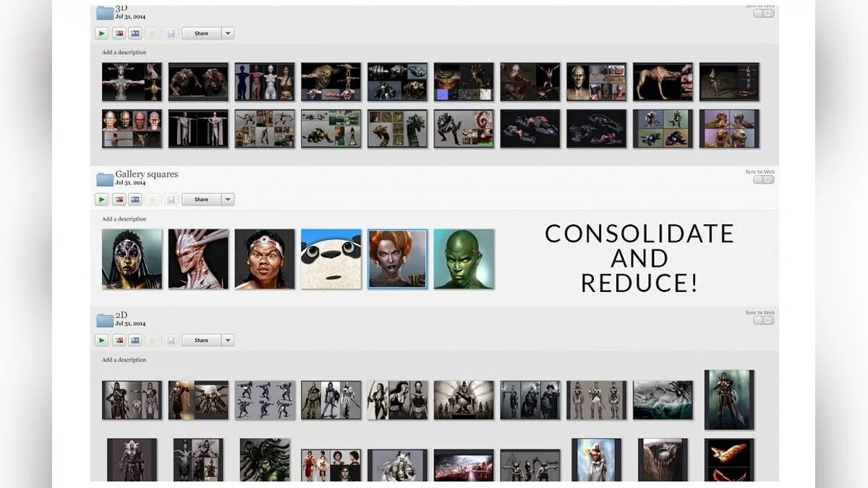Play slideshow for Gallery squares folder

pyautogui.click(x=101, y=200)
